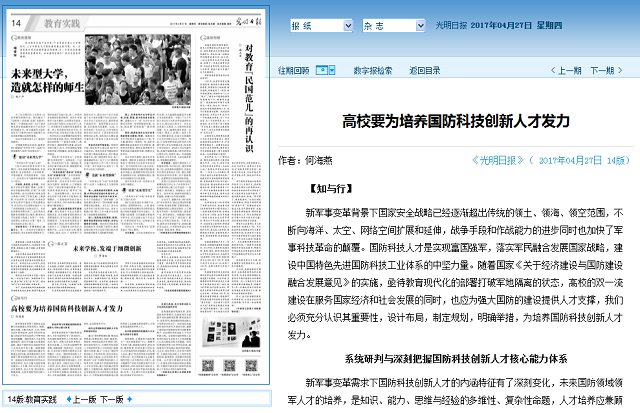
Task: Click the left arrow icon beside 上一版
Action: [x=69, y=399]
